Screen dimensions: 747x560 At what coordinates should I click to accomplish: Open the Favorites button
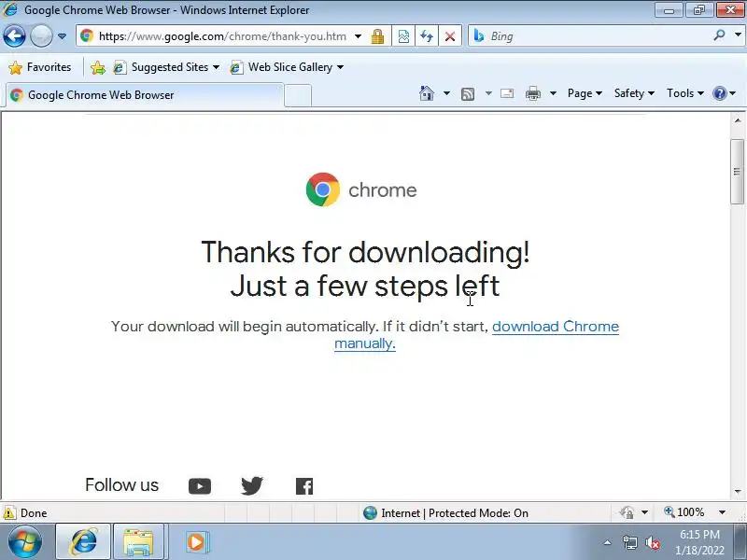tap(40, 67)
